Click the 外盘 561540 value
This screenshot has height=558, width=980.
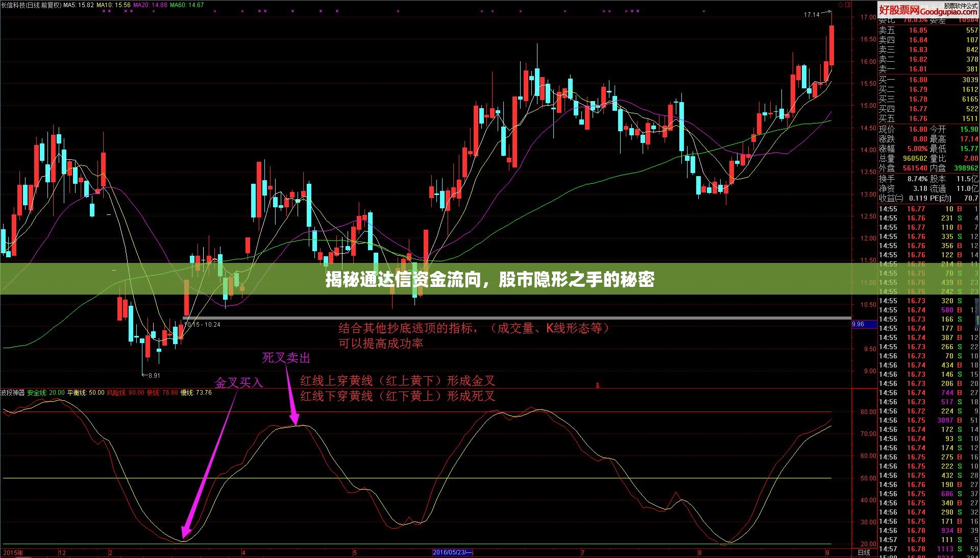point(915,168)
